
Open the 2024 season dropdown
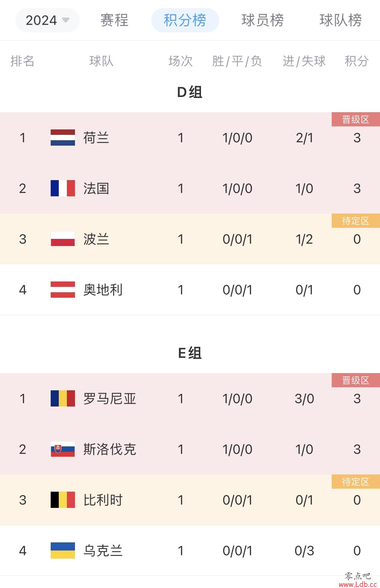coord(47,20)
